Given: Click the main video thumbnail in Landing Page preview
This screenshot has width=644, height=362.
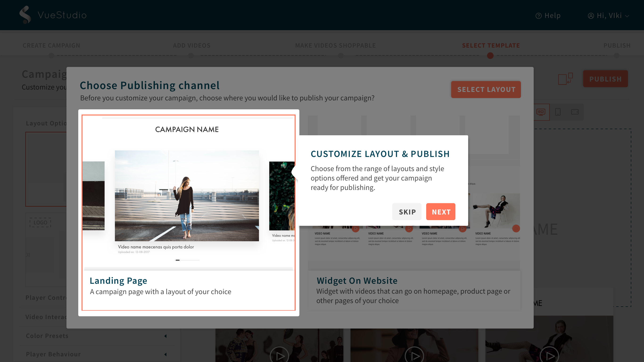Looking at the screenshot, I should click(187, 196).
